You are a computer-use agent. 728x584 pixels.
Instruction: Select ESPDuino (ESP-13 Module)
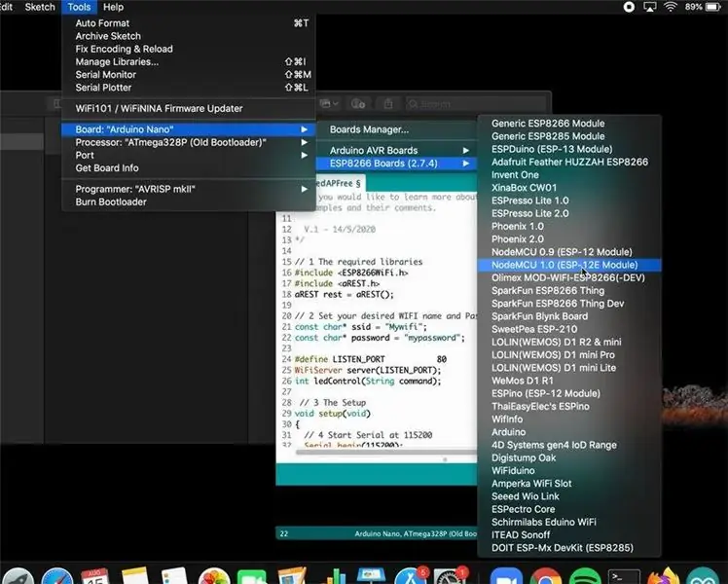(569, 149)
